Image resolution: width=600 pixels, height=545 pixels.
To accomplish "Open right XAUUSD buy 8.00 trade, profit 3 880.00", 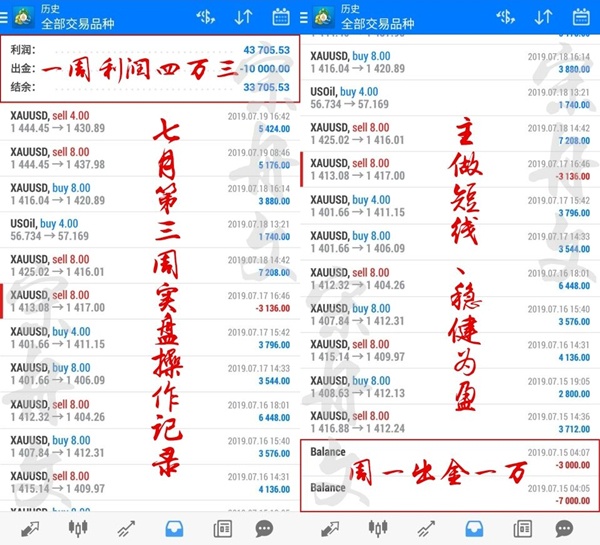I will [450, 62].
